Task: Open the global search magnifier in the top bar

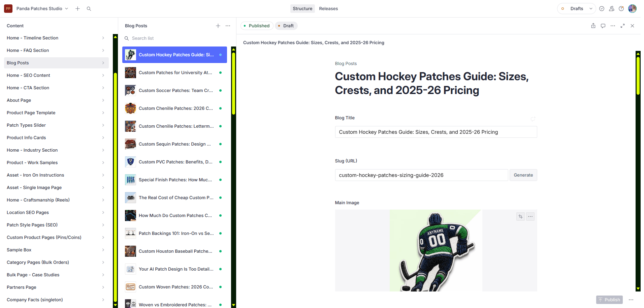Action: click(x=89, y=8)
